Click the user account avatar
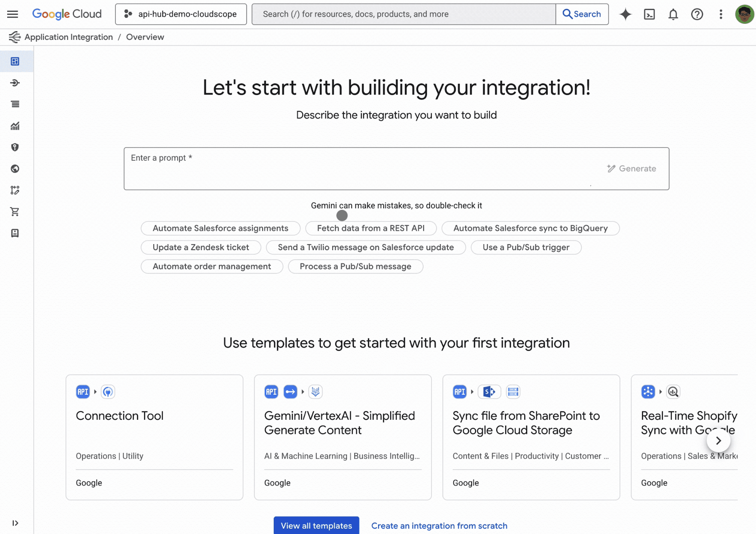The width and height of the screenshot is (756, 534). point(744,14)
